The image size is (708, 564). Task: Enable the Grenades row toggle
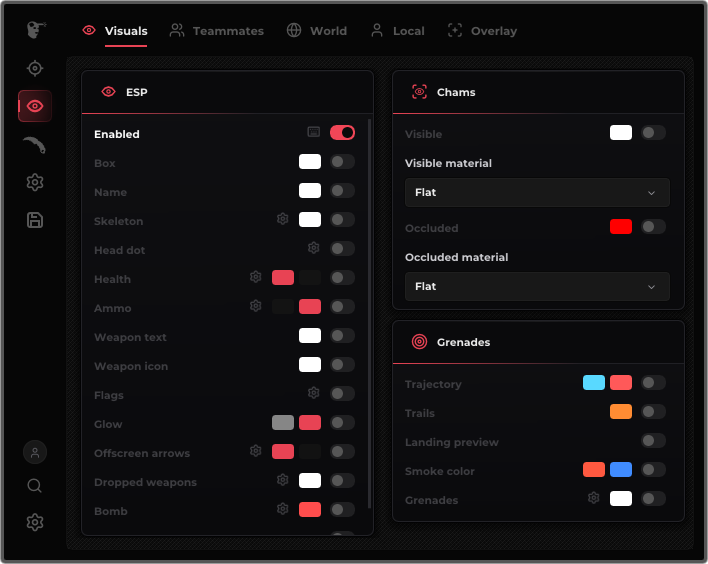point(653,499)
